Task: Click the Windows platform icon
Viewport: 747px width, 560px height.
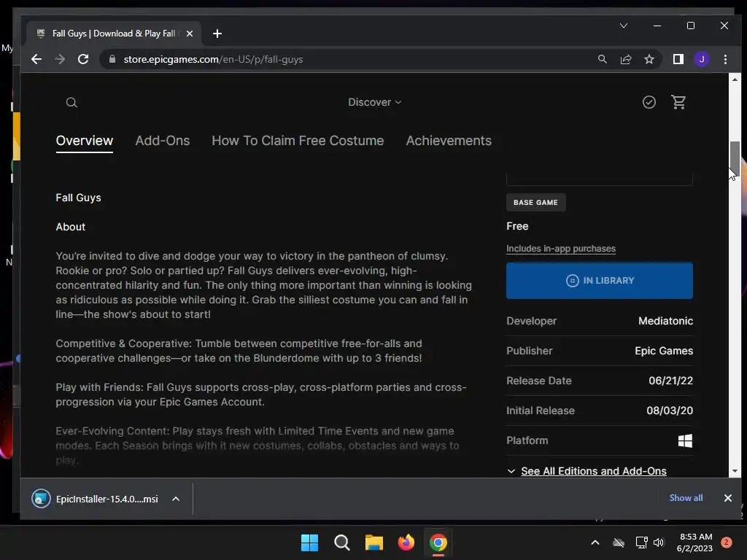Action: point(685,440)
